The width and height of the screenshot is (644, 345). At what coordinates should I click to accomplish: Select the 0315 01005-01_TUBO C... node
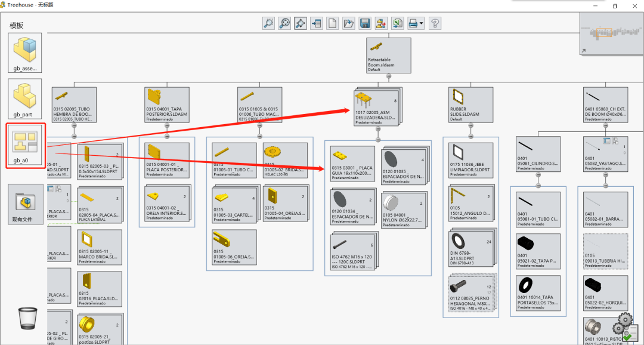click(x=234, y=161)
